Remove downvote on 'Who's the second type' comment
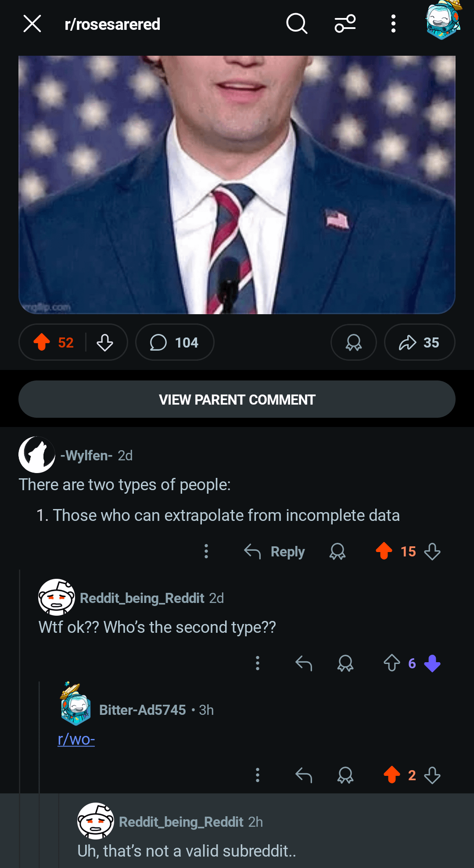Image resolution: width=474 pixels, height=868 pixels. (x=432, y=664)
